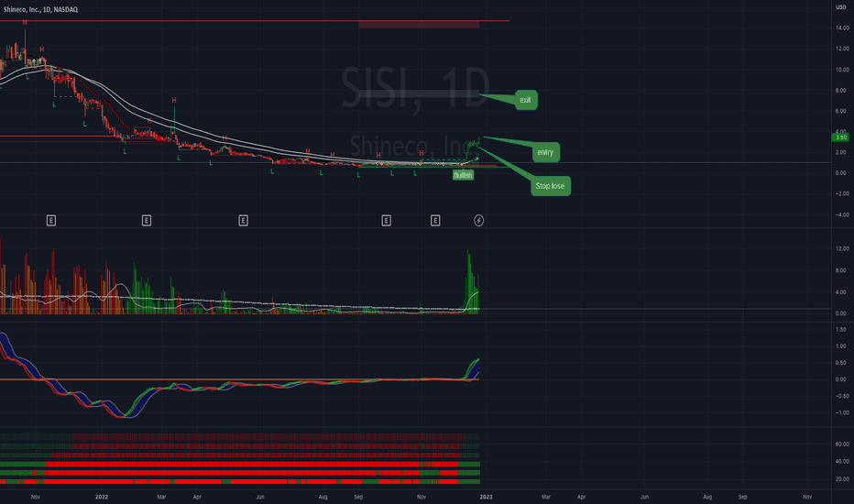Click the -2.00 price axis label
Image resolution: width=854 pixels, height=504 pixels.
point(842,194)
